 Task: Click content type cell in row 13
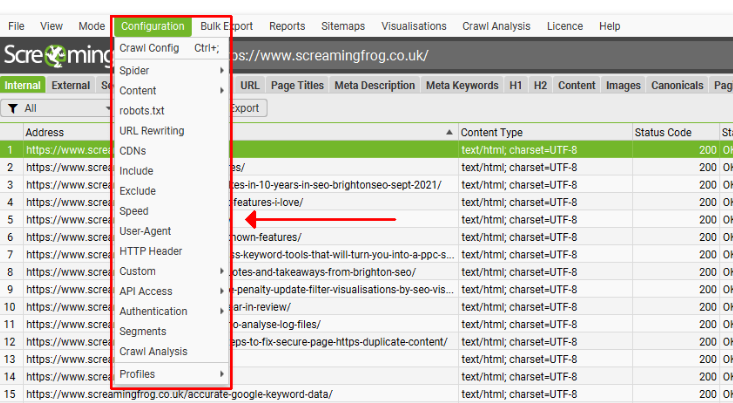(x=545, y=360)
